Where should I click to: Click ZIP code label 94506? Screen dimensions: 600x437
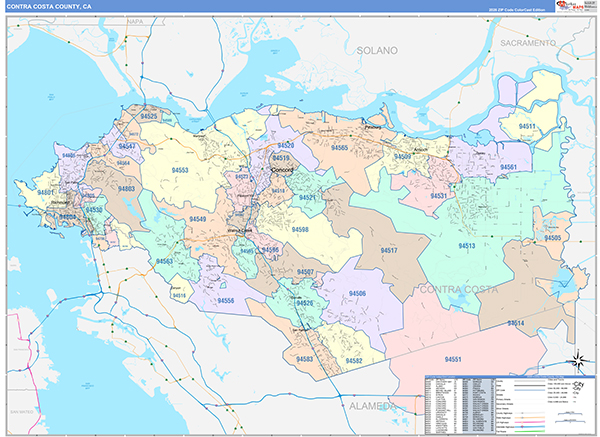coord(357,294)
